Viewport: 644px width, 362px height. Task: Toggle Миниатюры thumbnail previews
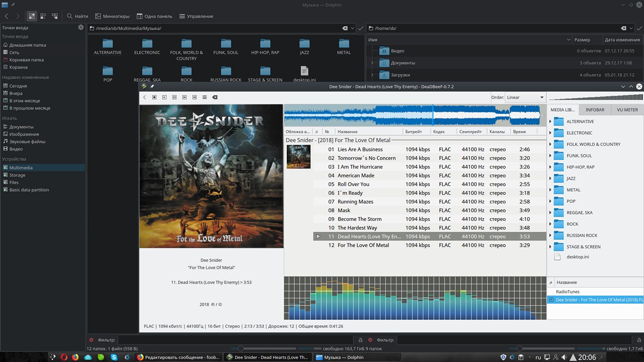pos(112,16)
